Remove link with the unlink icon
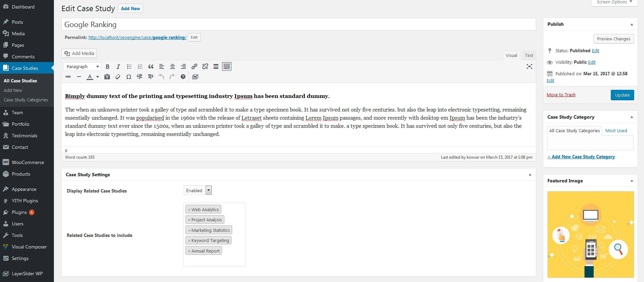This screenshot has width=644, height=282. coord(205,67)
